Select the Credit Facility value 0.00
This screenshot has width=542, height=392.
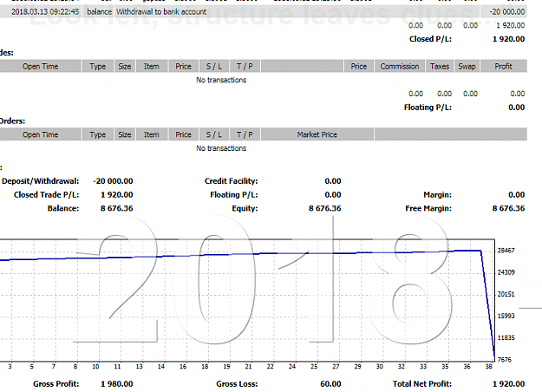click(x=333, y=181)
